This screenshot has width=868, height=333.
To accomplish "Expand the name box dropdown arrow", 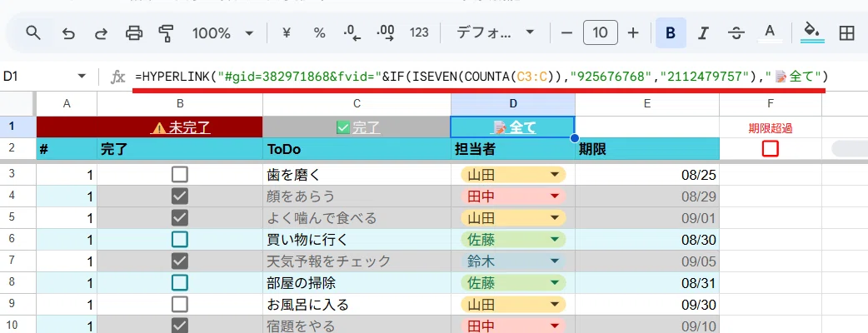I will click(82, 77).
